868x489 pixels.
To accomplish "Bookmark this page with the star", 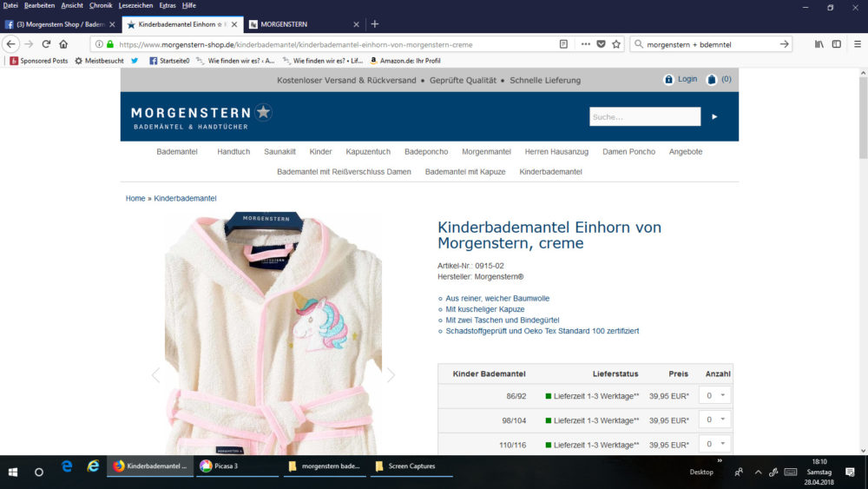I will (616, 44).
